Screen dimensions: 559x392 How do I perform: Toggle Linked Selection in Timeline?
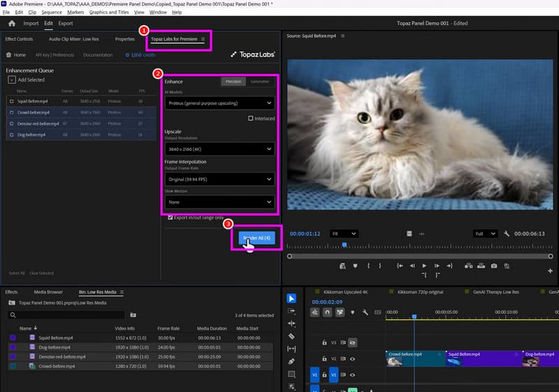coord(340,312)
